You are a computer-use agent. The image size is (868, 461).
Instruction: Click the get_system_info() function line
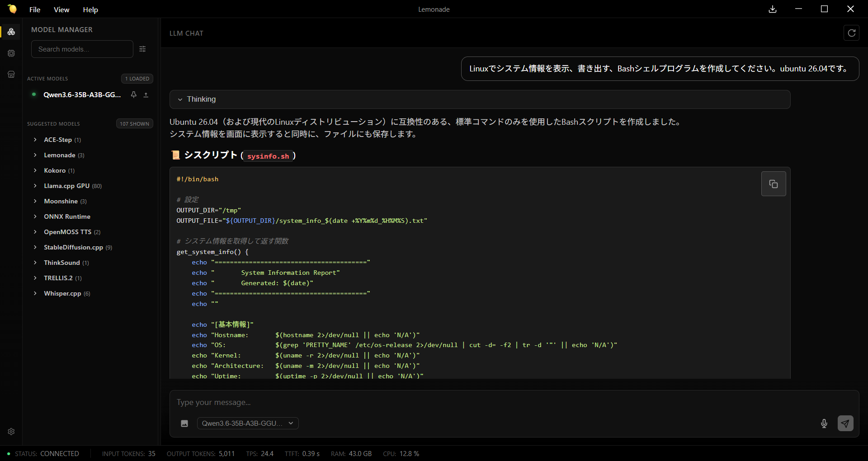pos(212,252)
